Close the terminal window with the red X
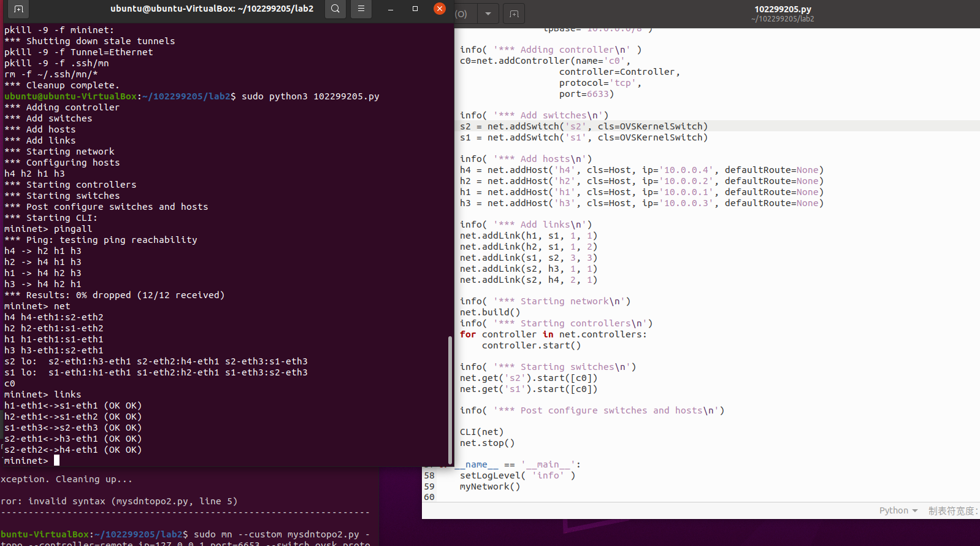 [x=440, y=9]
